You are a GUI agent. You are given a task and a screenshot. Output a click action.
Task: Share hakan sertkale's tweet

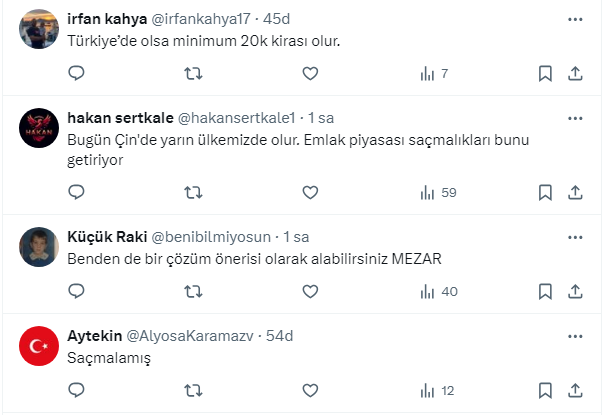click(x=576, y=192)
